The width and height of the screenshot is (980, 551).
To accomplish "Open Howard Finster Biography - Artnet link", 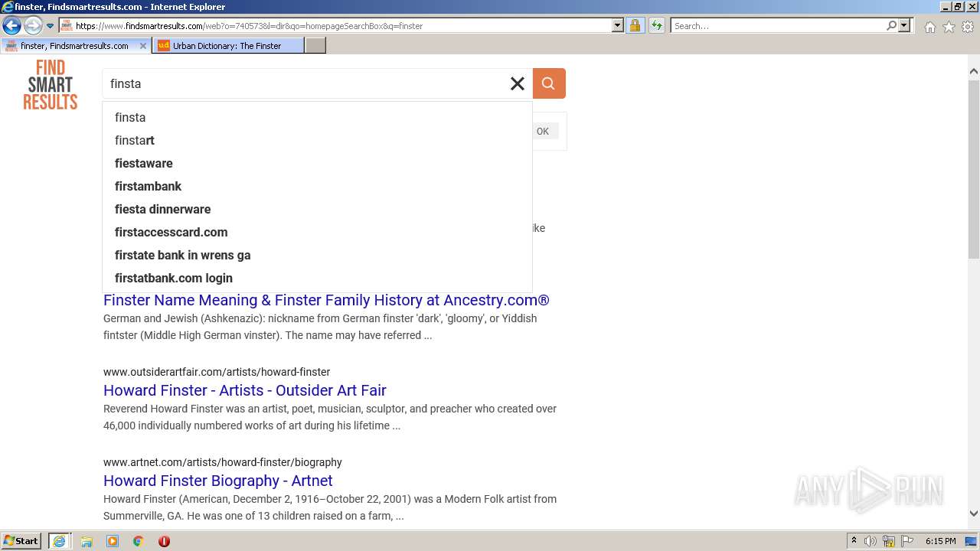I will point(218,481).
